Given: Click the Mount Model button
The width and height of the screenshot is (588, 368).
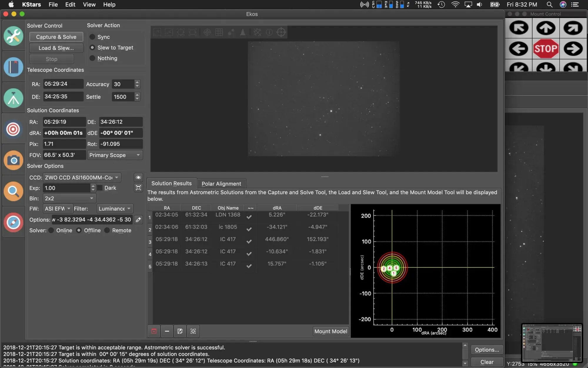Looking at the screenshot, I should coord(330,331).
